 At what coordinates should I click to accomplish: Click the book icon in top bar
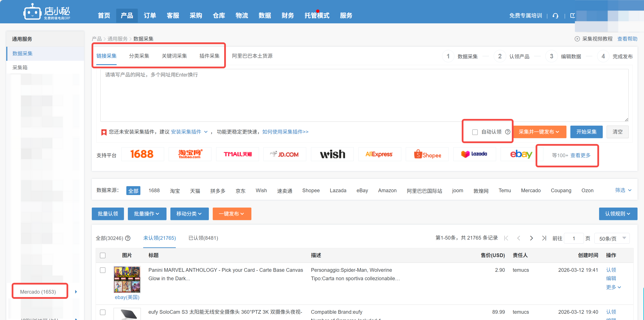tap(572, 16)
